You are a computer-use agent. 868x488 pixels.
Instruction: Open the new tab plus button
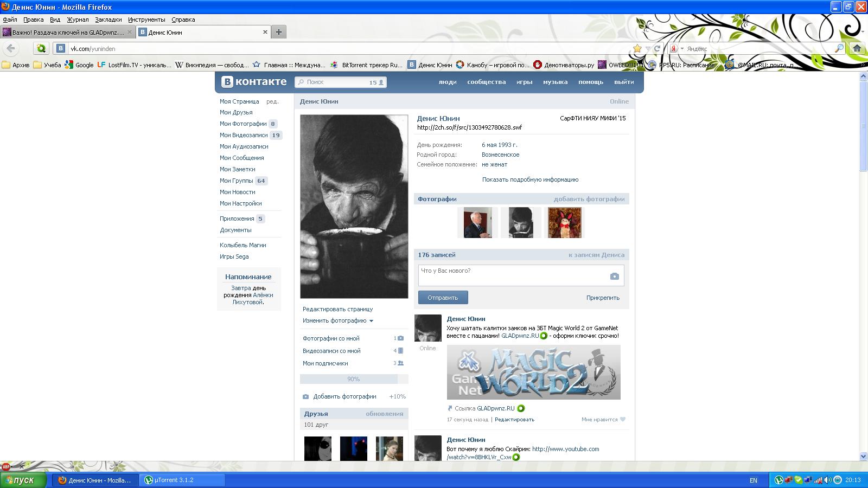coord(278,32)
